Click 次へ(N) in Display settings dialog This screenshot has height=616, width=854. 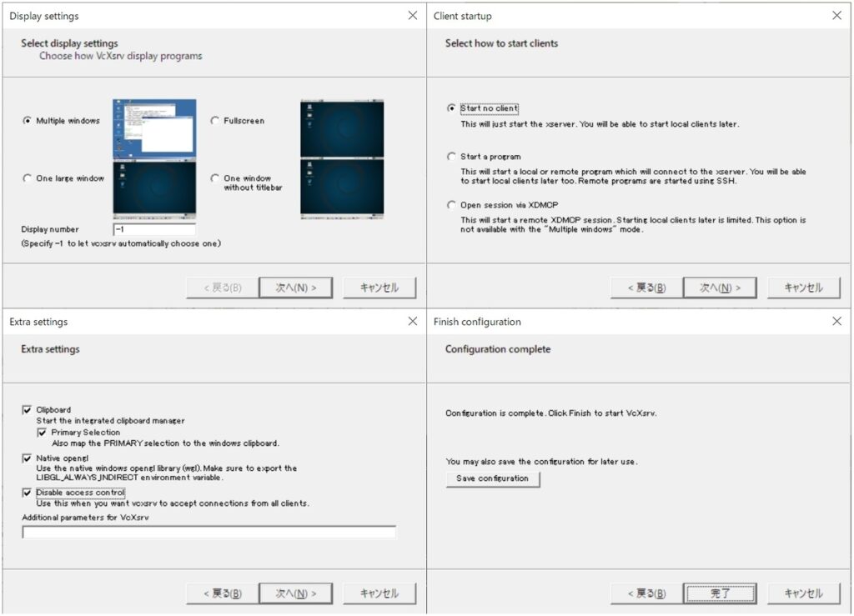pyautogui.click(x=296, y=288)
